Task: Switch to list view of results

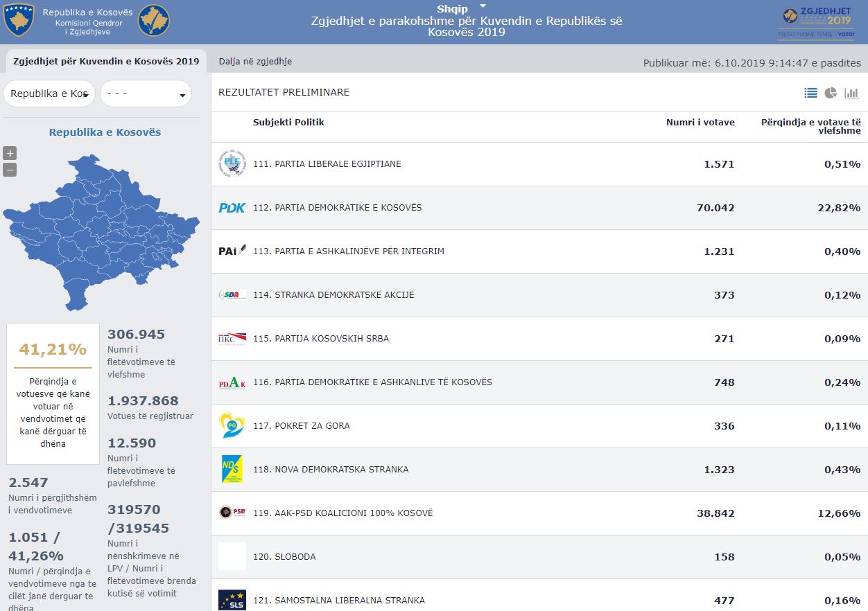Action: pos(810,93)
